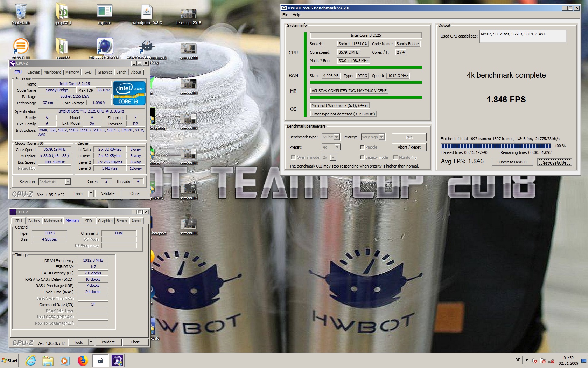Open the Help menu in HWBOT x265
Screen dimensions: 588x368
(296, 15)
